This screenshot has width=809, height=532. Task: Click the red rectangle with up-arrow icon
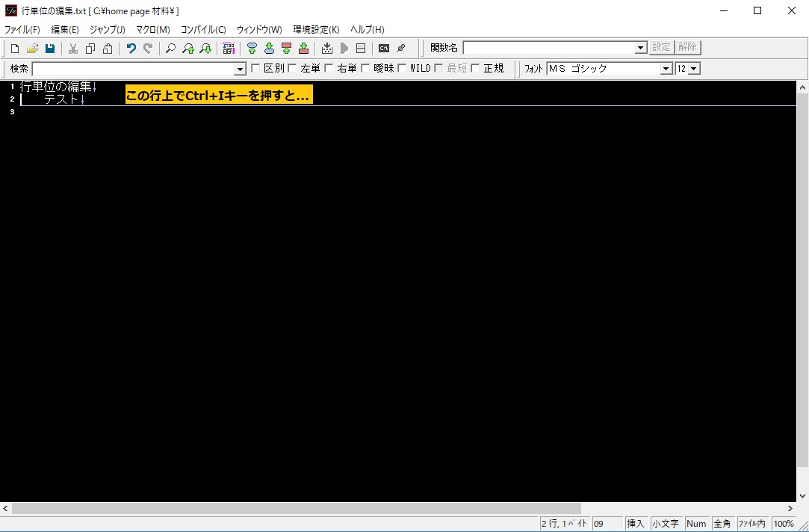[x=286, y=49]
